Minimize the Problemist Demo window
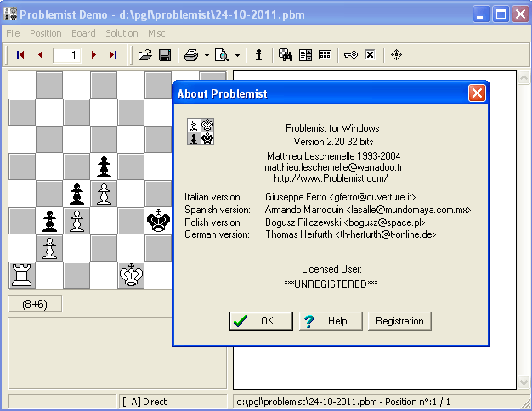The height and width of the screenshot is (411, 532). click(x=480, y=14)
